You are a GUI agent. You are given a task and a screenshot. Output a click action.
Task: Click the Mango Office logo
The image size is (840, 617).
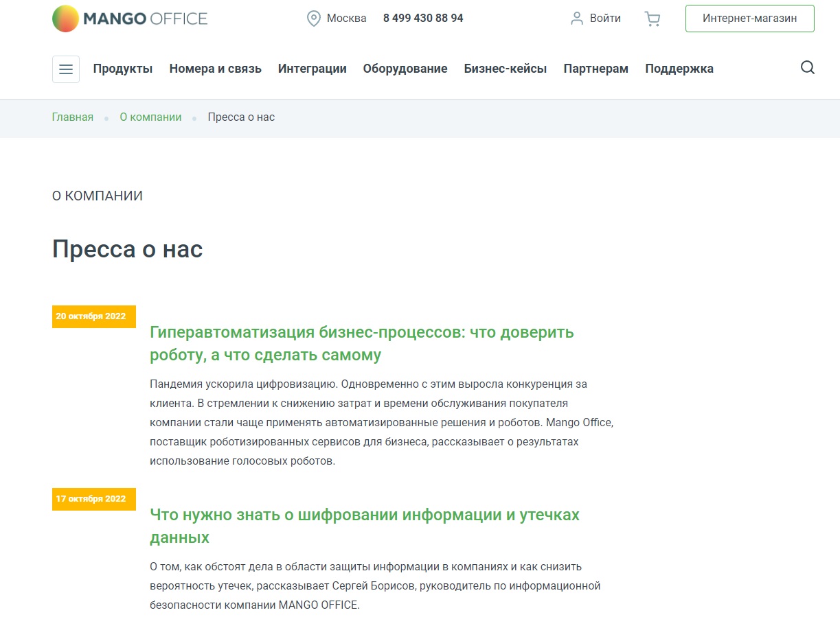[x=130, y=19]
